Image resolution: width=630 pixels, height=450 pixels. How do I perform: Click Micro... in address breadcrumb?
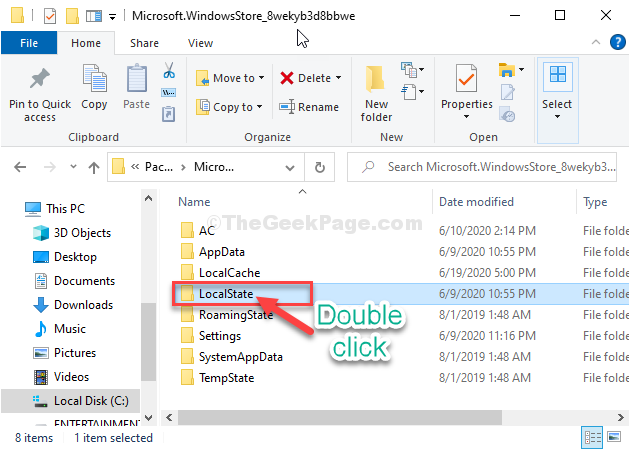[214, 167]
